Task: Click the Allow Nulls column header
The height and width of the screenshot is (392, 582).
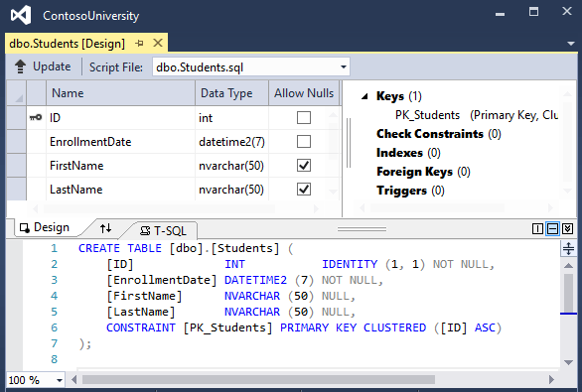Action: coord(304,93)
